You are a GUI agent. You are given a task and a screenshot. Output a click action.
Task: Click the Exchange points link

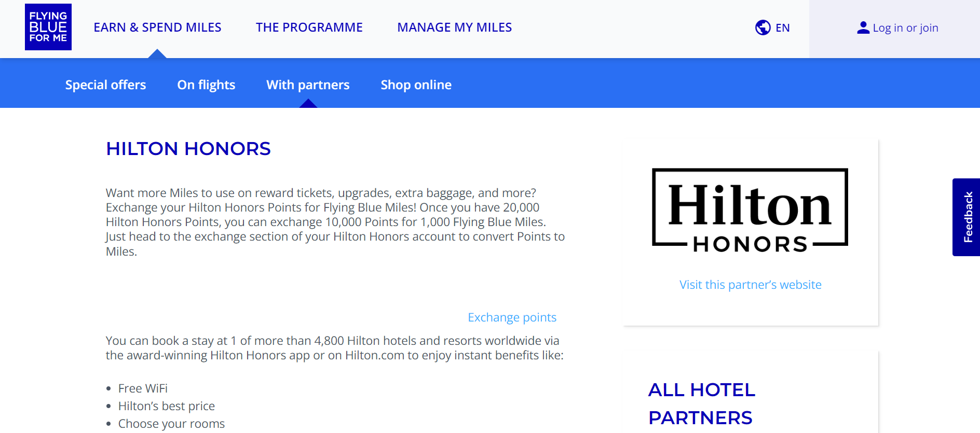512,317
